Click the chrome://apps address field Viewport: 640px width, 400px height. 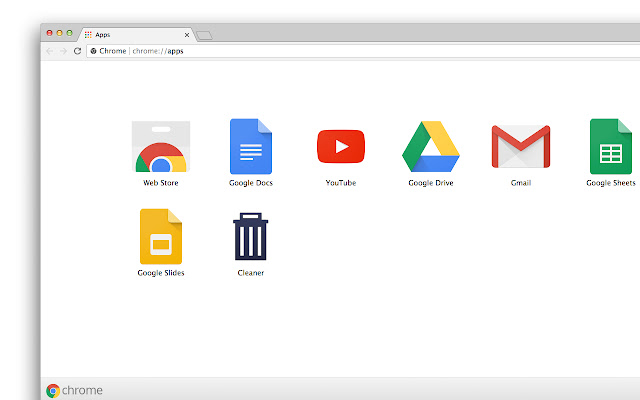pyautogui.click(x=363, y=51)
